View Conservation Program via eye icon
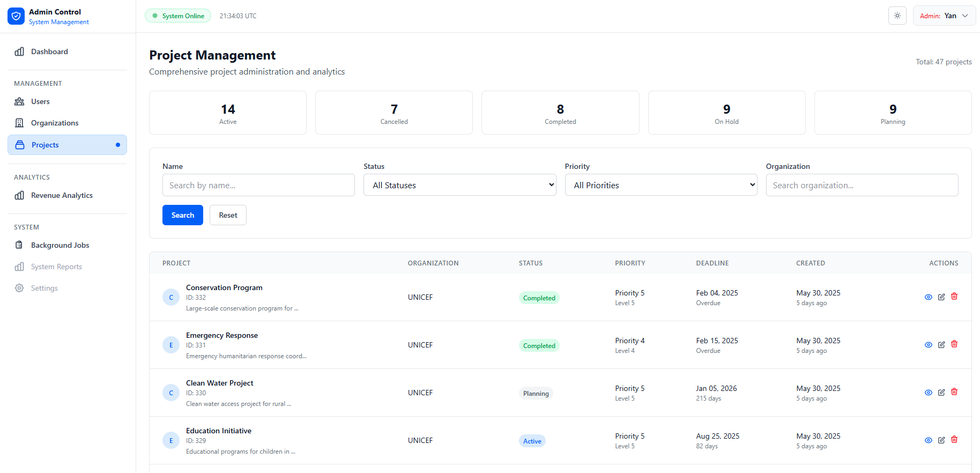The width and height of the screenshot is (980, 473). pos(929,297)
